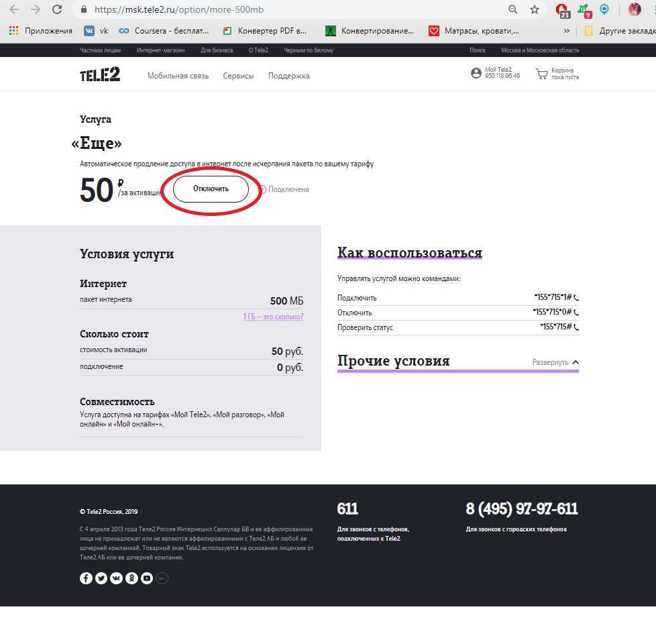The height and width of the screenshot is (644, 656).
Task: Open Москва и Московская область region selector
Action: [539, 50]
